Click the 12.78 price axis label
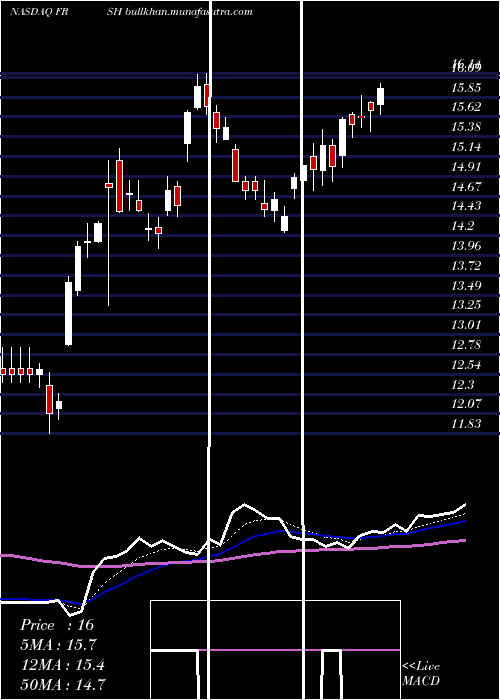The height and width of the screenshot is (700, 500). [x=466, y=345]
